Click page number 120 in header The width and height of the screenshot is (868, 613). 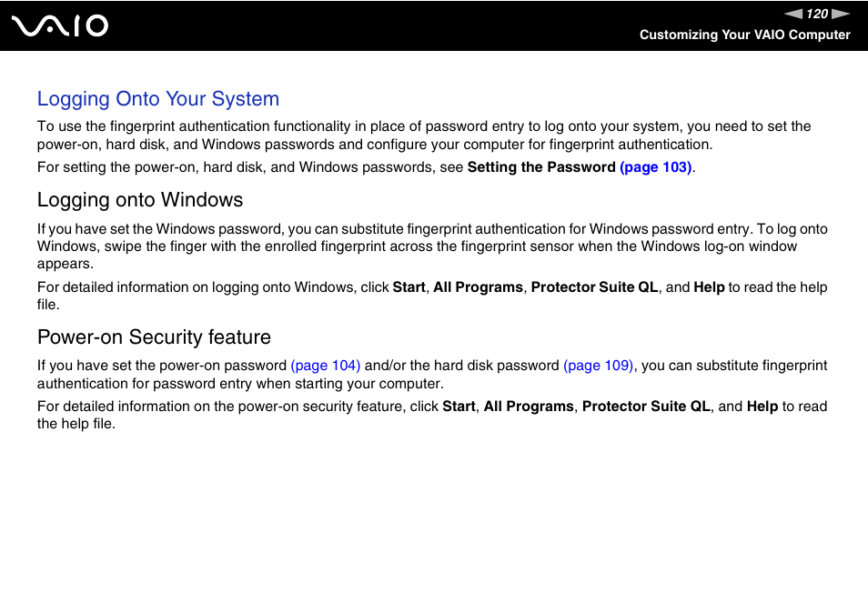pyautogui.click(x=817, y=14)
